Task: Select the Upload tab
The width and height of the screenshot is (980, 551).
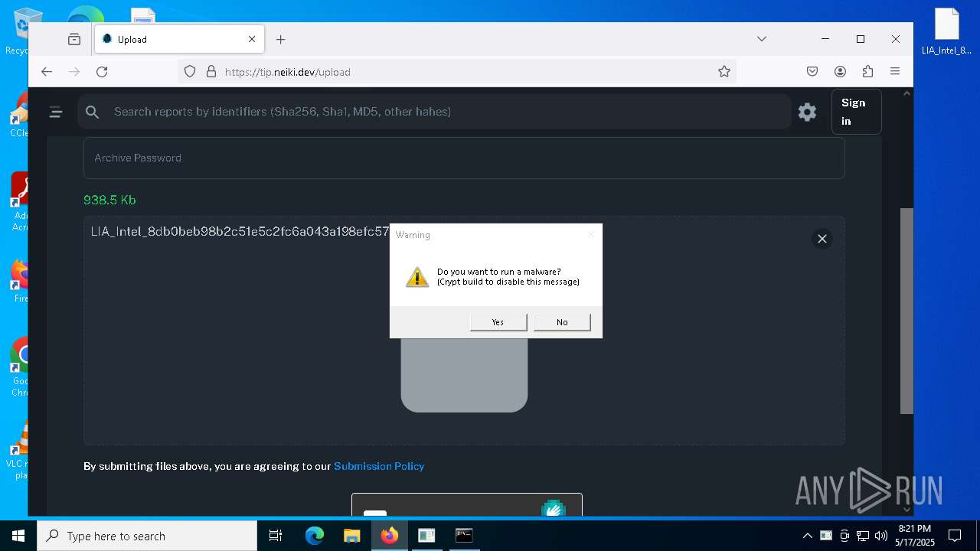Action: (180, 39)
